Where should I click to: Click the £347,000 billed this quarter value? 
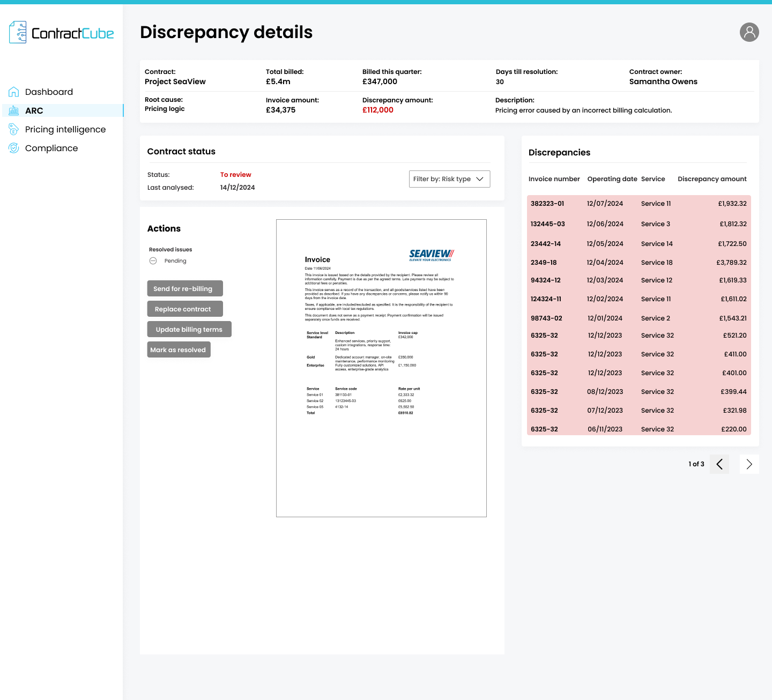(x=380, y=81)
